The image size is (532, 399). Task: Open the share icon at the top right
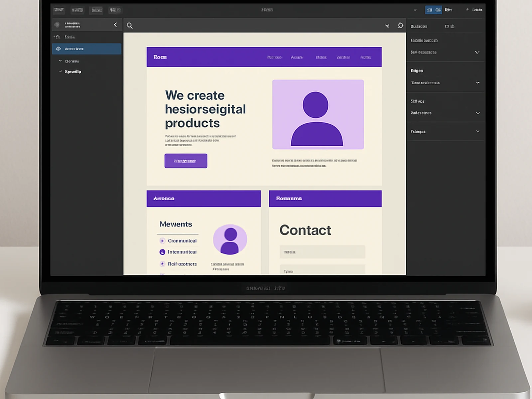467,10
